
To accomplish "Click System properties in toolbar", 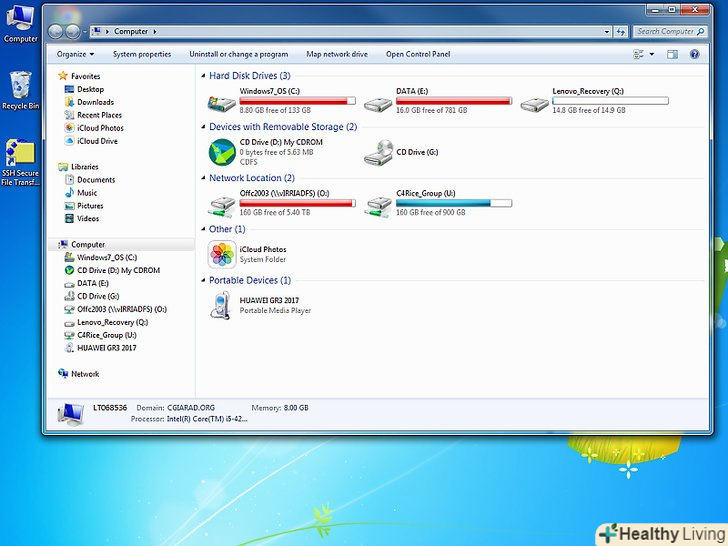I will pyautogui.click(x=142, y=54).
